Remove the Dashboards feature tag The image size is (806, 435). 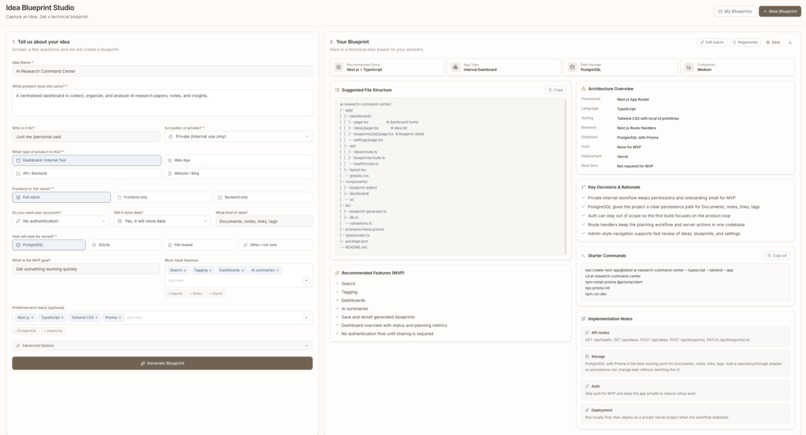pyautogui.click(x=243, y=270)
